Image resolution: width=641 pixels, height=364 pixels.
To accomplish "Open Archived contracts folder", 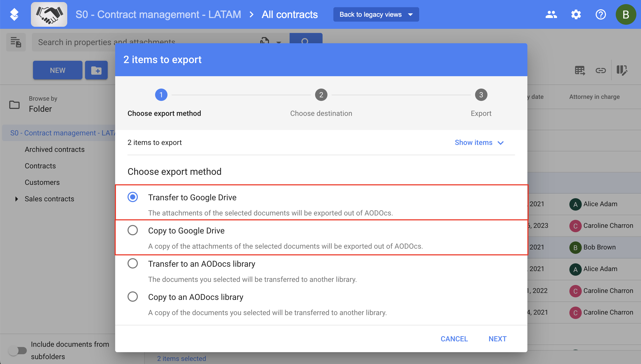I will click(55, 149).
